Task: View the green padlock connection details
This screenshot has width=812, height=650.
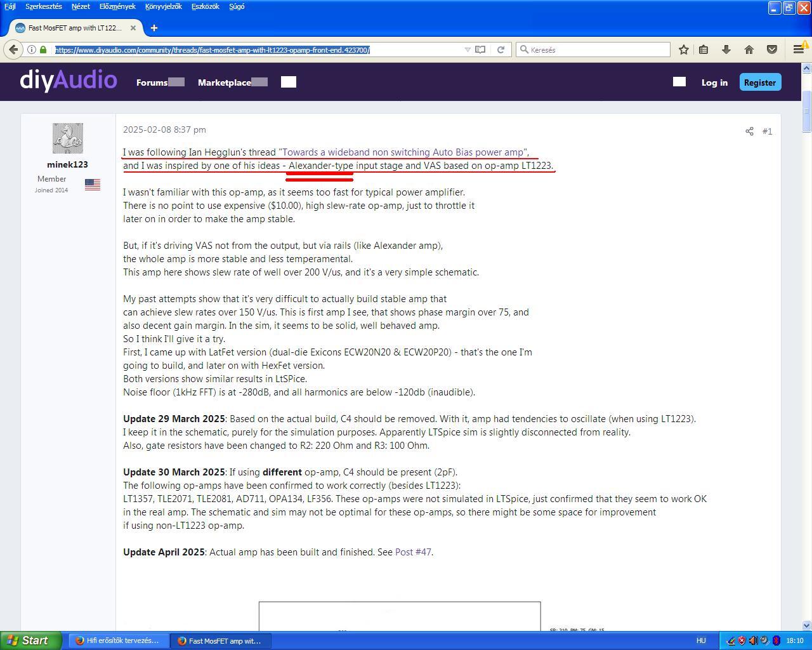Action: point(43,50)
